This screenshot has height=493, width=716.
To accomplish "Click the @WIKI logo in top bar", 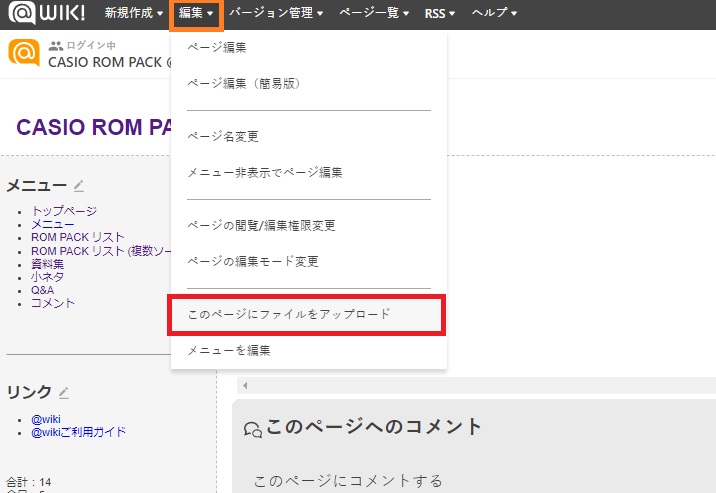I will click(x=47, y=12).
